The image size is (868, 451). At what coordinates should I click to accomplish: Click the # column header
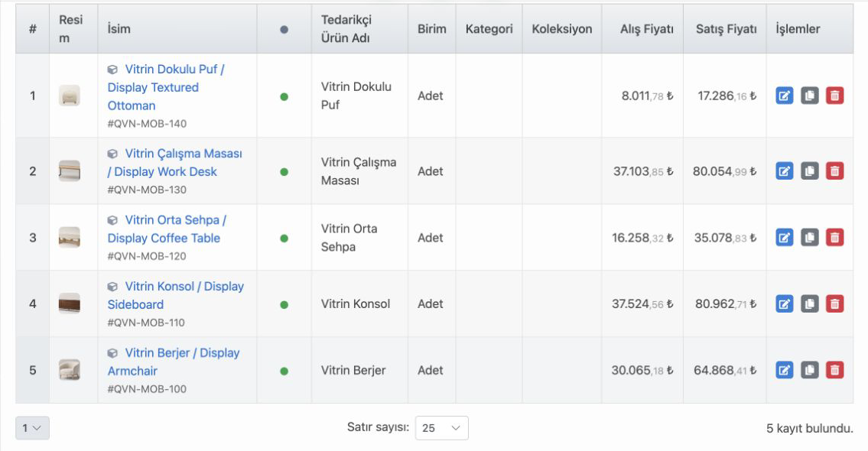33,29
